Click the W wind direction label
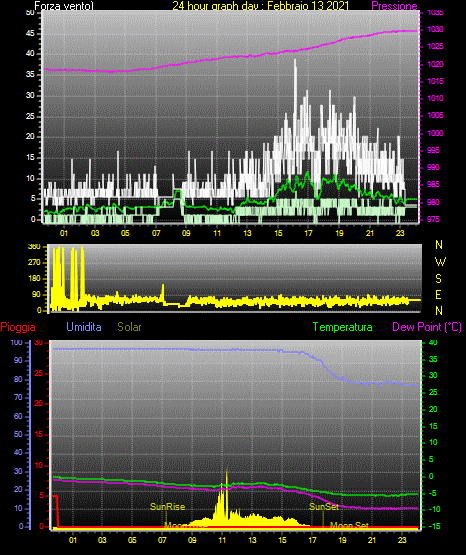466x555 pixels. coord(440,262)
